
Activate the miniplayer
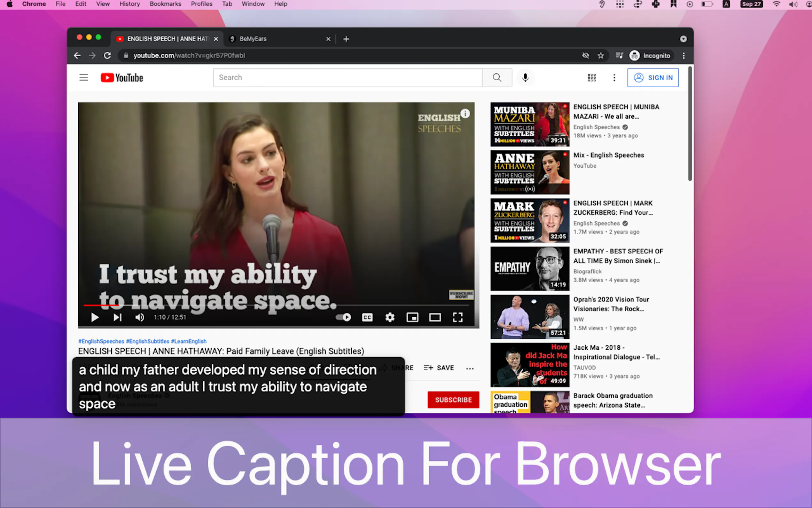pyautogui.click(x=412, y=317)
